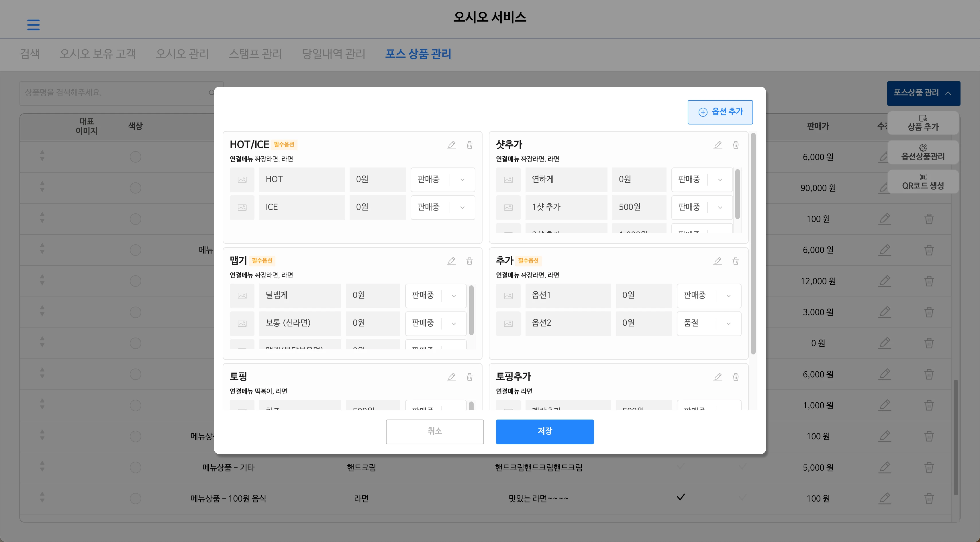Open sale status dropdown for 보통 (신라면)

(436, 323)
